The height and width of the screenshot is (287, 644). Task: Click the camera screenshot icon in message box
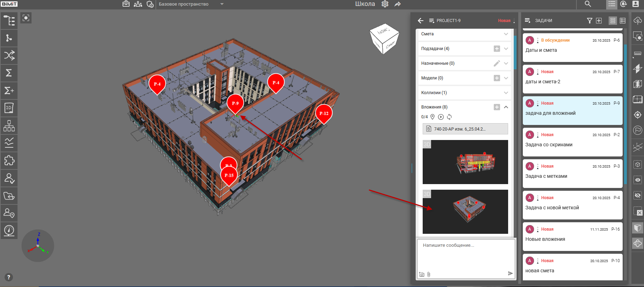pos(422,274)
